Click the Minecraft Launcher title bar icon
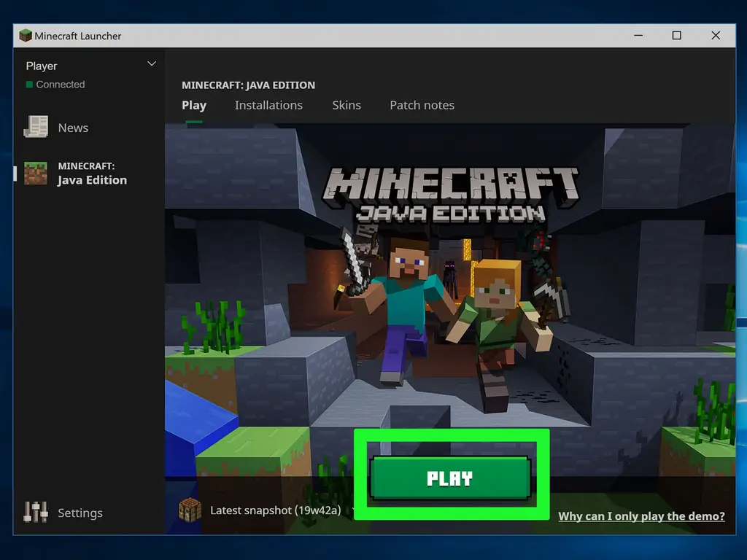747x560 pixels. coord(26,36)
